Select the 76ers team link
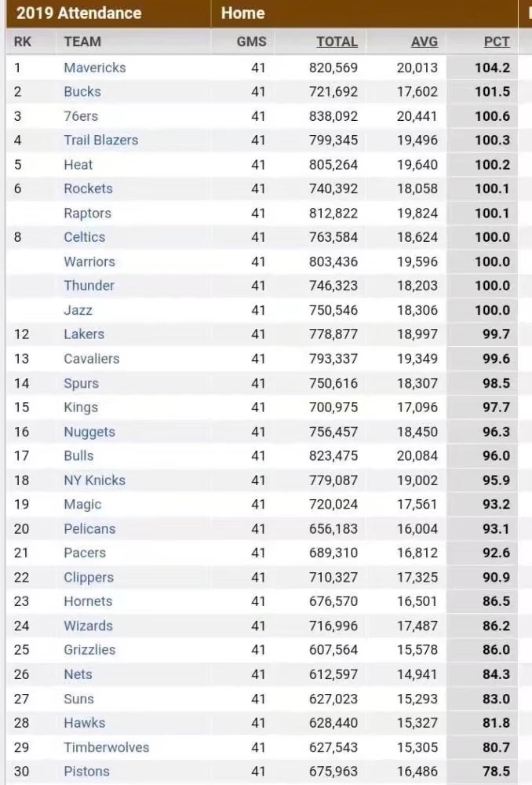This screenshot has height=785, width=532. click(x=81, y=116)
